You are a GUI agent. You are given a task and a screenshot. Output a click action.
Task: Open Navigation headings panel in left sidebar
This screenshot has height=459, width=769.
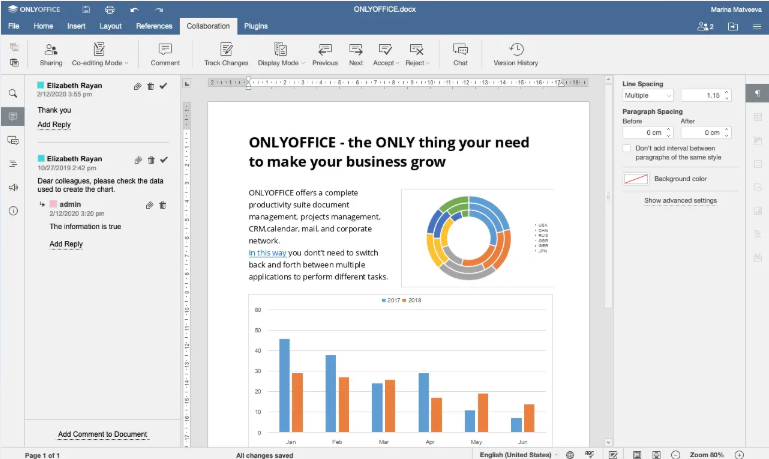(13, 164)
